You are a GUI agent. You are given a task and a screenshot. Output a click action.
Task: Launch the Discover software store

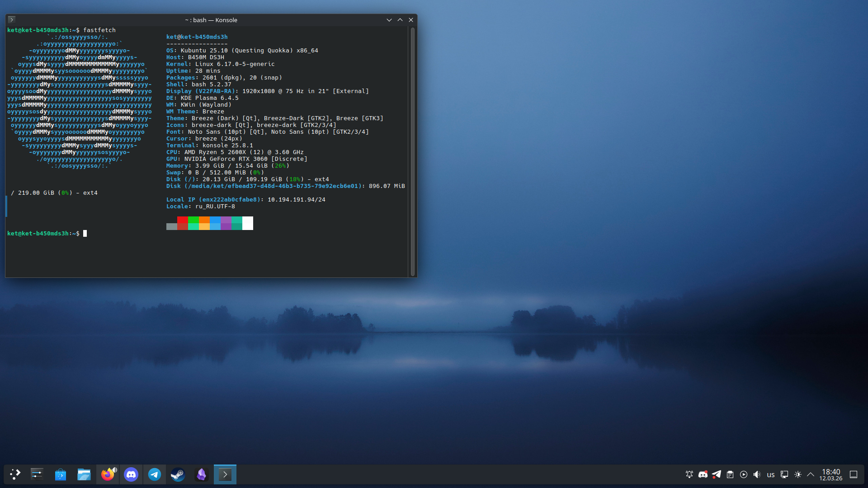coord(61,474)
